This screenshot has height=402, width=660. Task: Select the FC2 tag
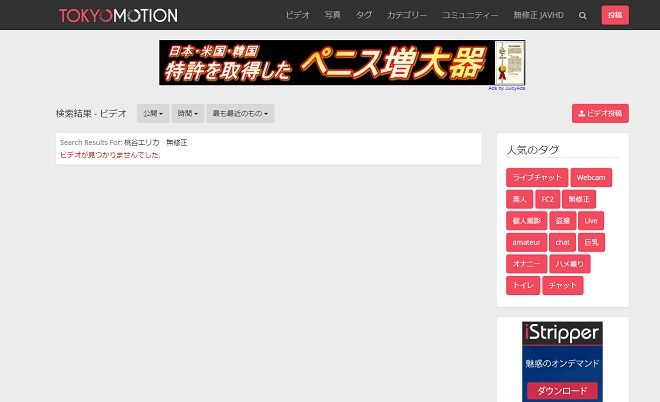[x=548, y=199]
